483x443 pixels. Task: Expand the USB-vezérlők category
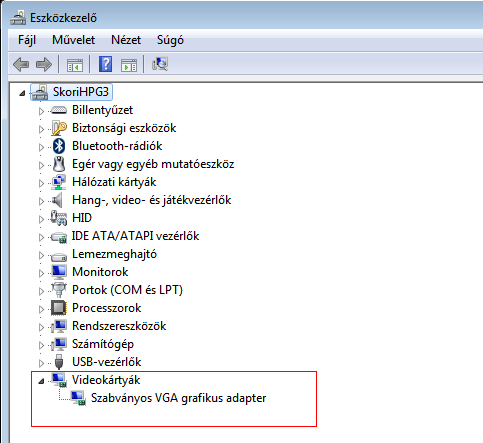(x=41, y=363)
